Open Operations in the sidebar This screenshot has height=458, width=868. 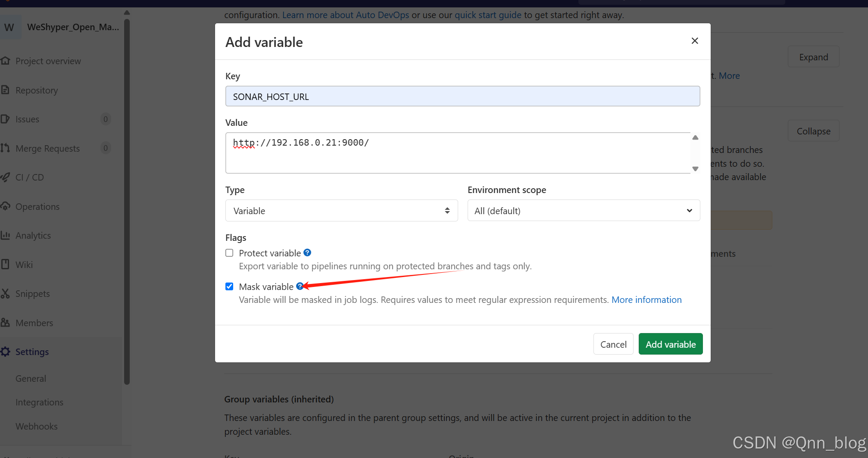pos(37,206)
